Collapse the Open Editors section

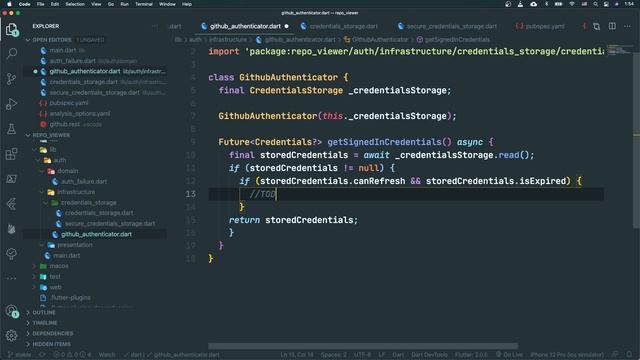tap(51, 40)
